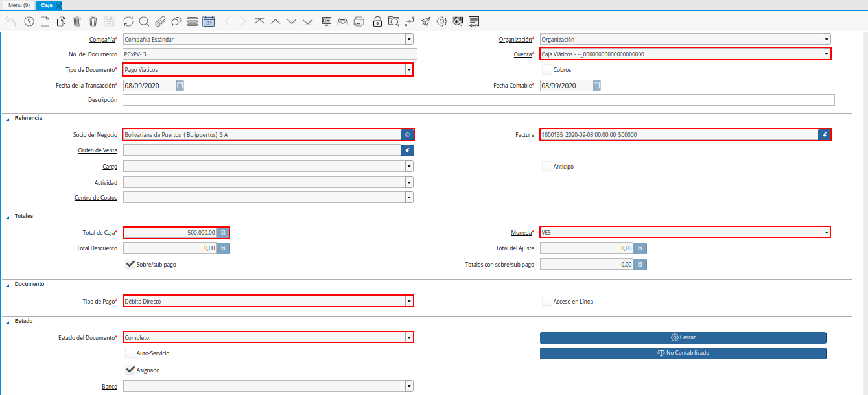Switch to the Menú (9) tab
The image size is (868, 395).
pyautogui.click(x=19, y=5)
